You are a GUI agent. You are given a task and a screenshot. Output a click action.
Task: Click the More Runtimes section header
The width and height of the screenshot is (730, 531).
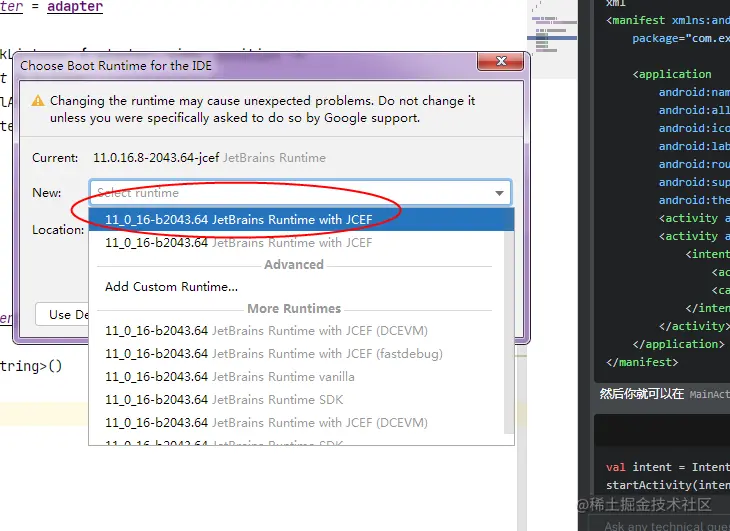pos(294,309)
